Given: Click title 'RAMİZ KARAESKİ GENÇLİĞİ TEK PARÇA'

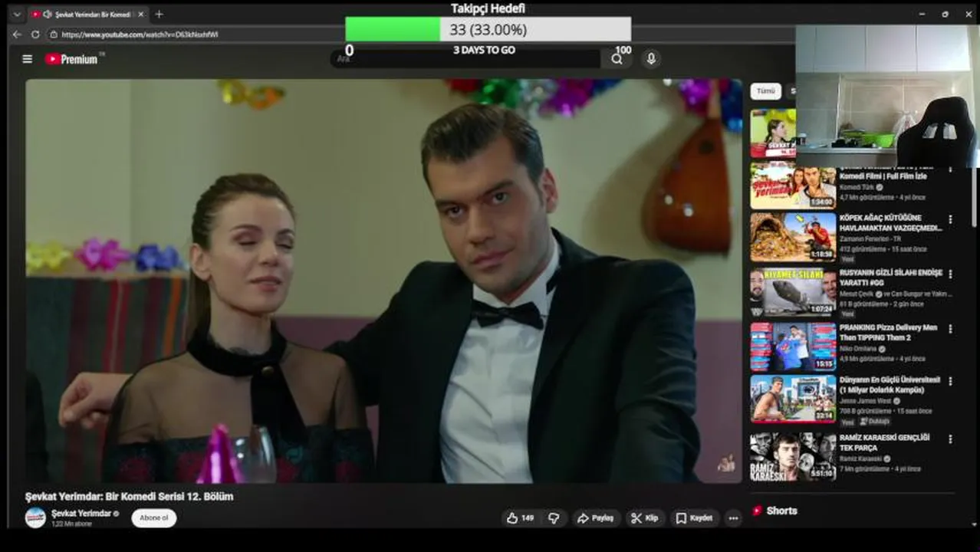Looking at the screenshot, I should pyautogui.click(x=884, y=442).
